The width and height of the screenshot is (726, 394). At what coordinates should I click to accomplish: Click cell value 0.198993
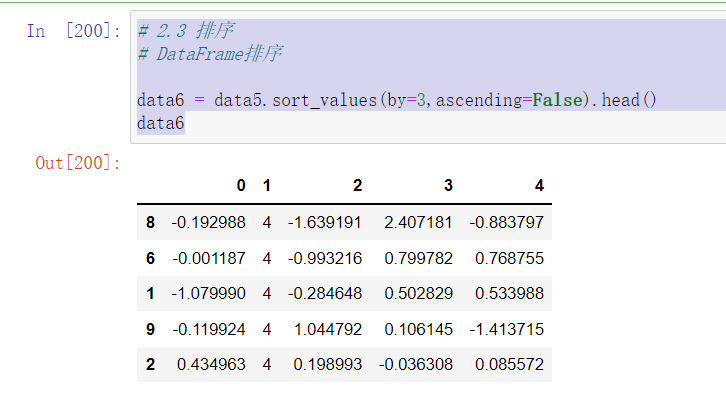click(328, 364)
